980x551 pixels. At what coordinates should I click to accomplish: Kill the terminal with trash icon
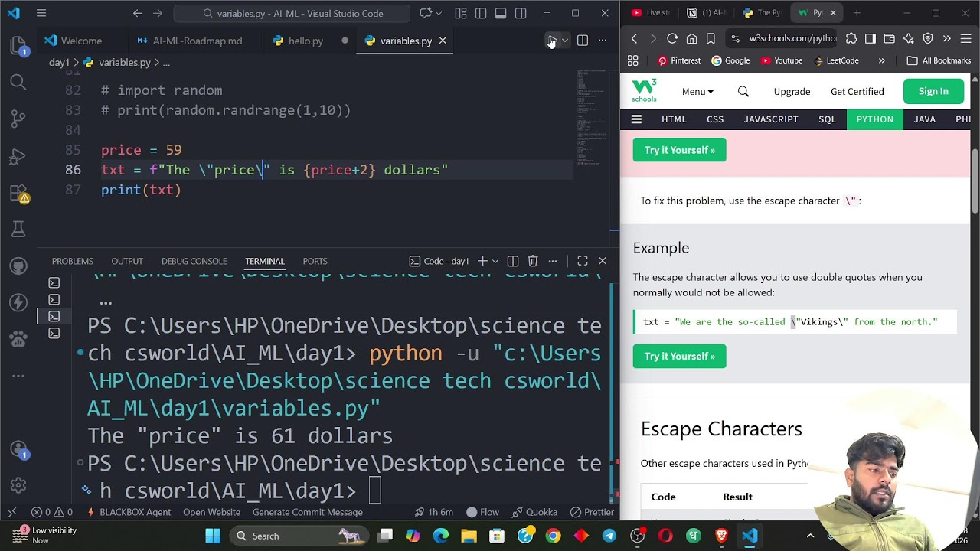click(x=533, y=261)
